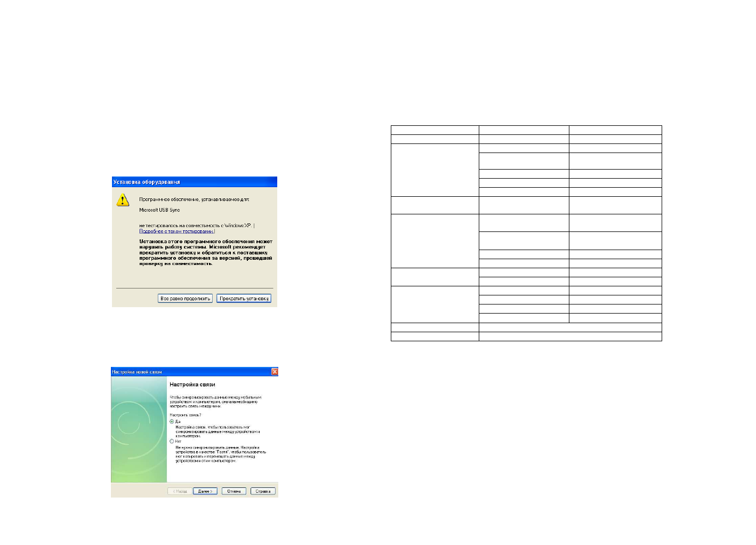Click the yellow warning triangle icon
This screenshot has height=545, width=756.
pos(123,201)
